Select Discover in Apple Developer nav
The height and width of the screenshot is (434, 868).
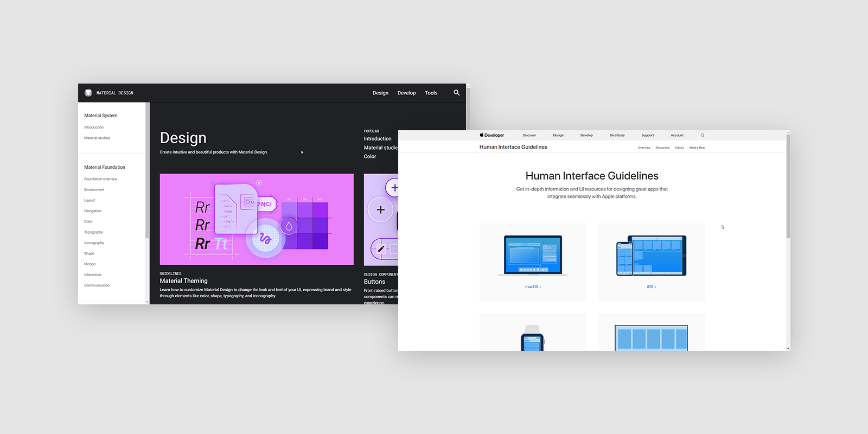[x=529, y=135]
